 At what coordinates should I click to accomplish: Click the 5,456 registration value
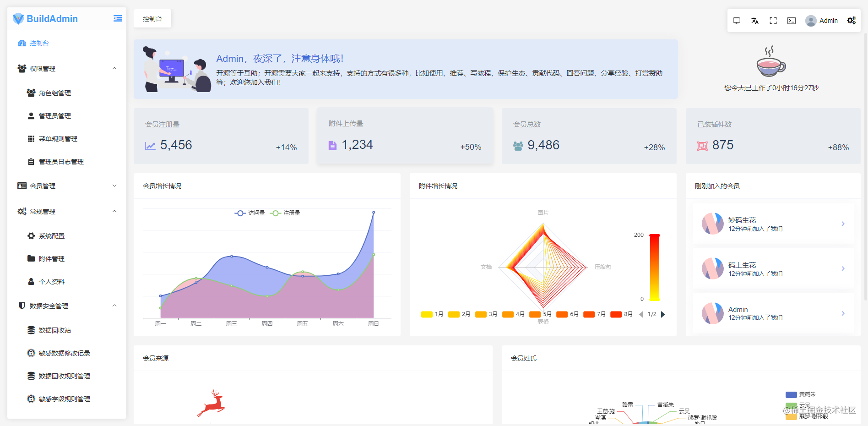coord(176,145)
